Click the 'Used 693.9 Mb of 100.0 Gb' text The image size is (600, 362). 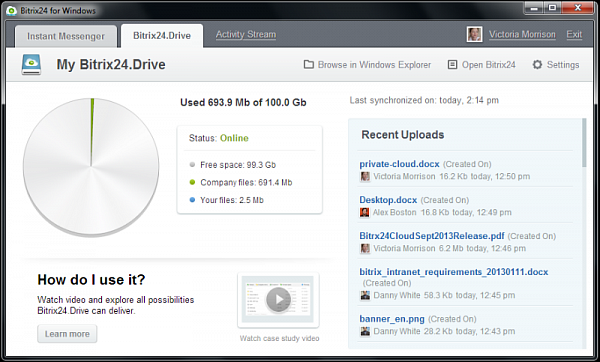click(x=243, y=103)
